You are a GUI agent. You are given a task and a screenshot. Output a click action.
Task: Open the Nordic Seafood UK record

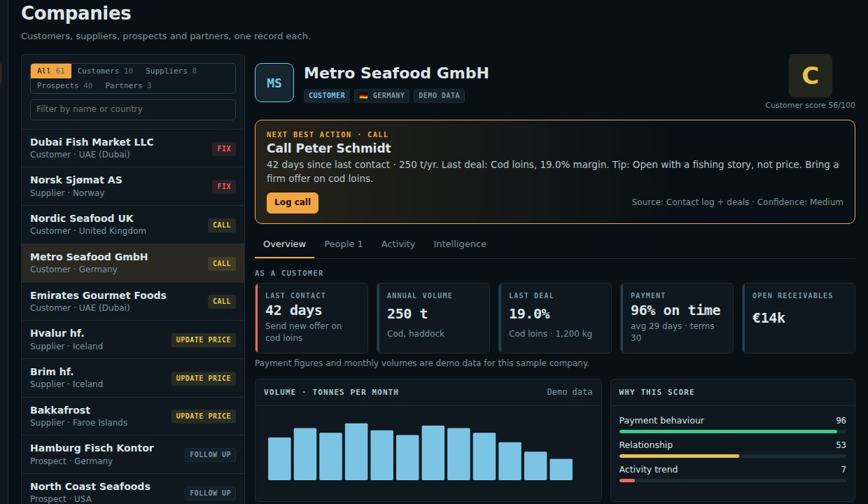click(x=133, y=224)
